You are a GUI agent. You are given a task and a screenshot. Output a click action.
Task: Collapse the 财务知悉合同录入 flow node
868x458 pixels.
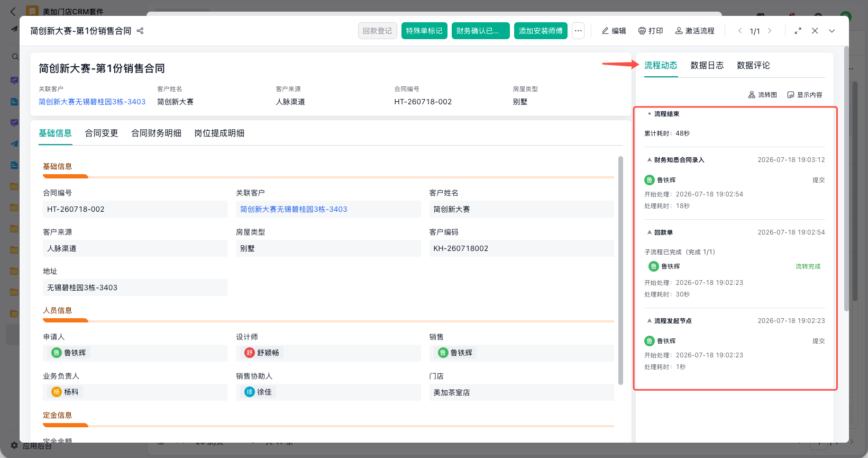[650, 159]
